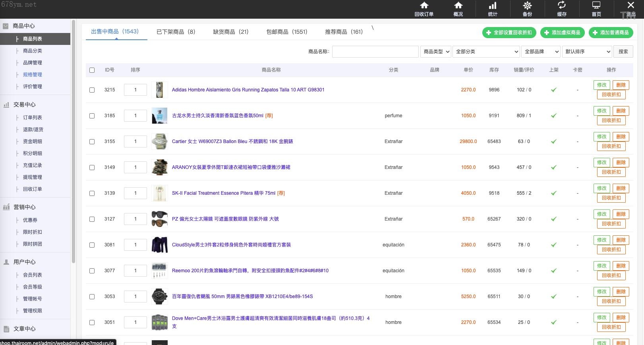
Task: Click the 退出 X icon in top bar
Action: click(x=630, y=6)
